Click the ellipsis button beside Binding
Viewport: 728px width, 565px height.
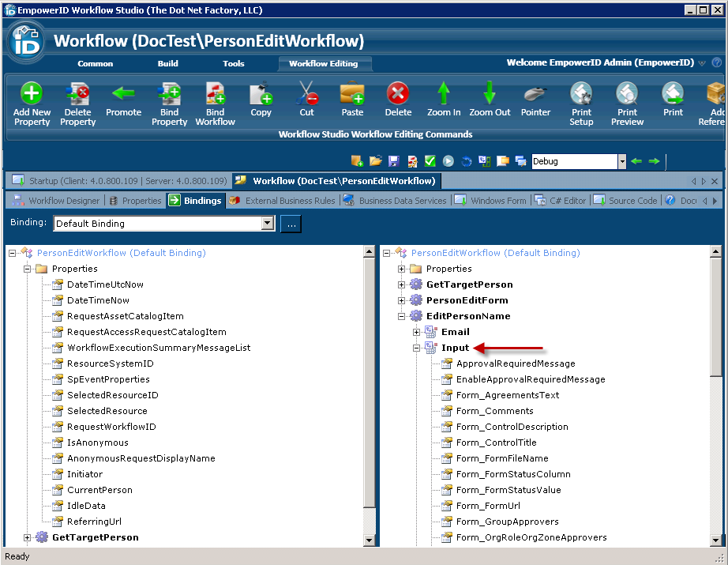[x=291, y=224]
